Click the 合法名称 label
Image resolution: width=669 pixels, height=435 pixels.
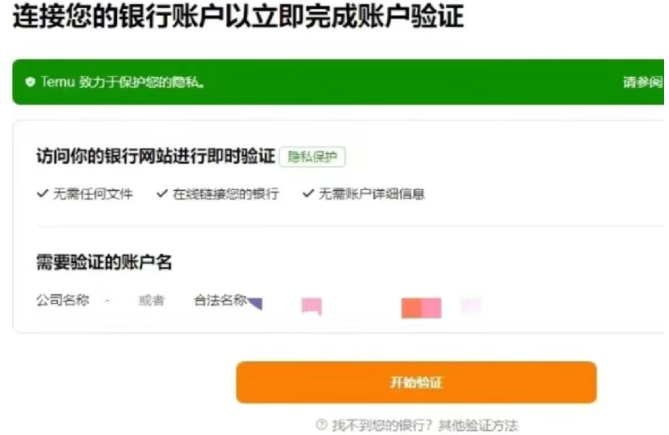221,300
